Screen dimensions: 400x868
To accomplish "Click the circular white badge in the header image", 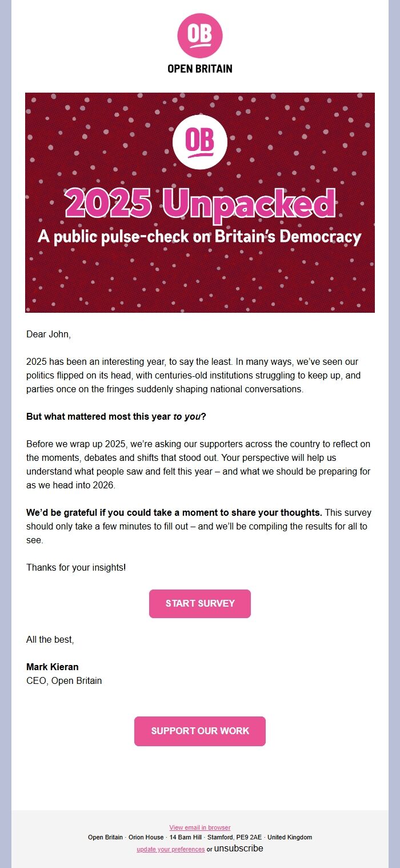I will [199, 142].
